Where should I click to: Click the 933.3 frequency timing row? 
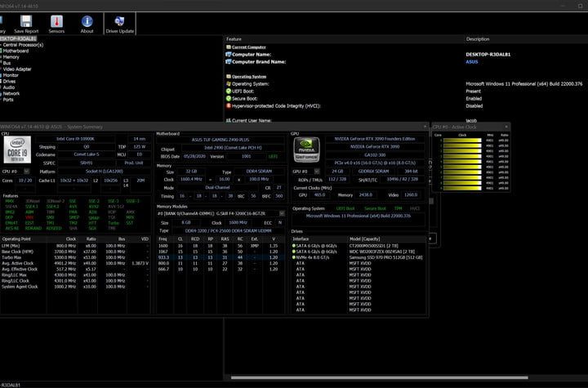click(220, 257)
